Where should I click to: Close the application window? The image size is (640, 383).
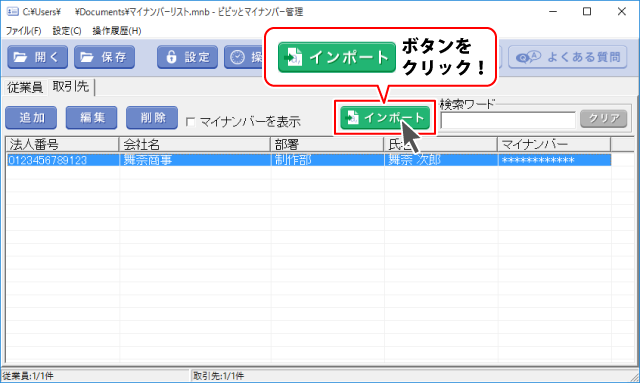pos(622,11)
